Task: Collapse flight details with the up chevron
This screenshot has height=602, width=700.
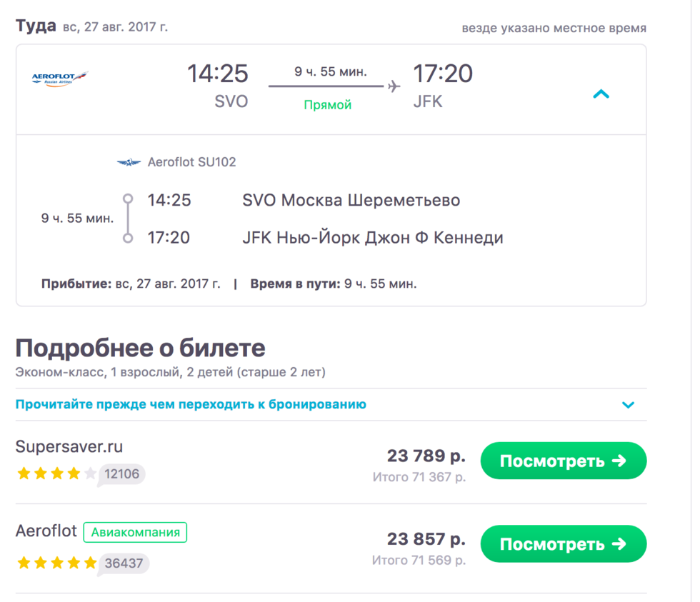Action: tap(601, 94)
